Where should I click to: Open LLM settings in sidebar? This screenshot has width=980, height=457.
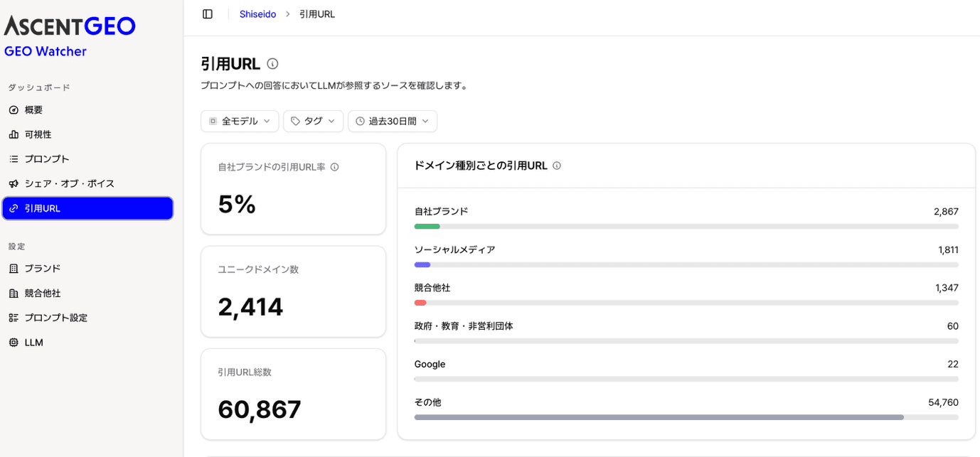coord(87,343)
